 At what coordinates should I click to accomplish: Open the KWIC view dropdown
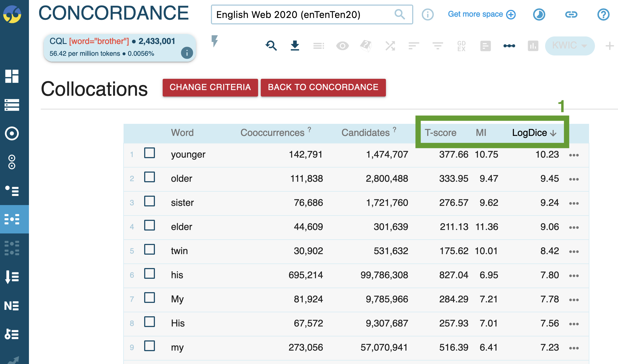click(569, 46)
